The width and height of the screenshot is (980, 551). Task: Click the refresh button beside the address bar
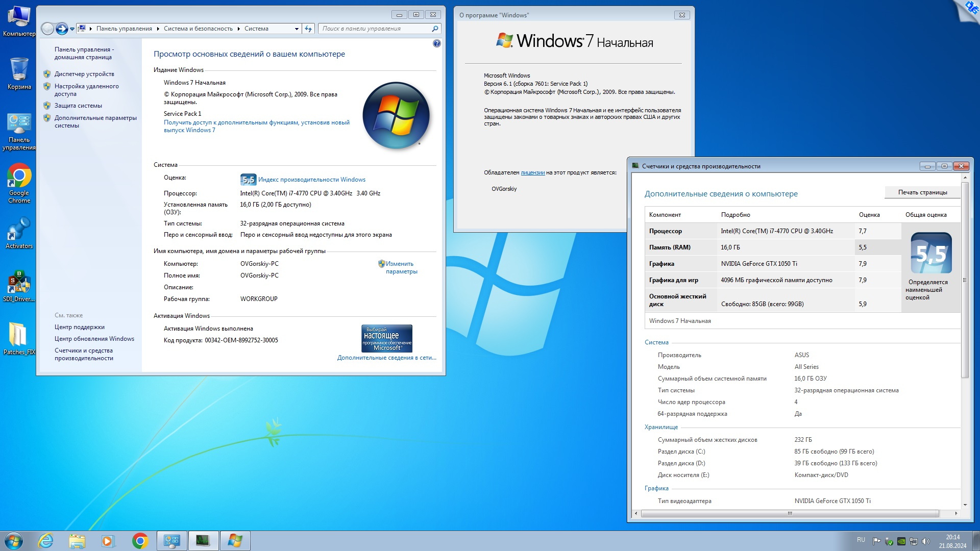tap(308, 29)
